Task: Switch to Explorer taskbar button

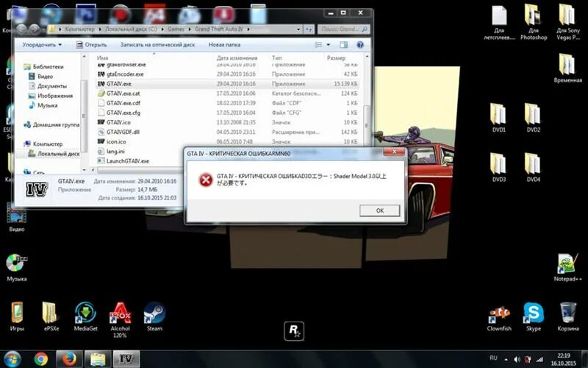Action: pyautogui.click(x=98, y=359)
